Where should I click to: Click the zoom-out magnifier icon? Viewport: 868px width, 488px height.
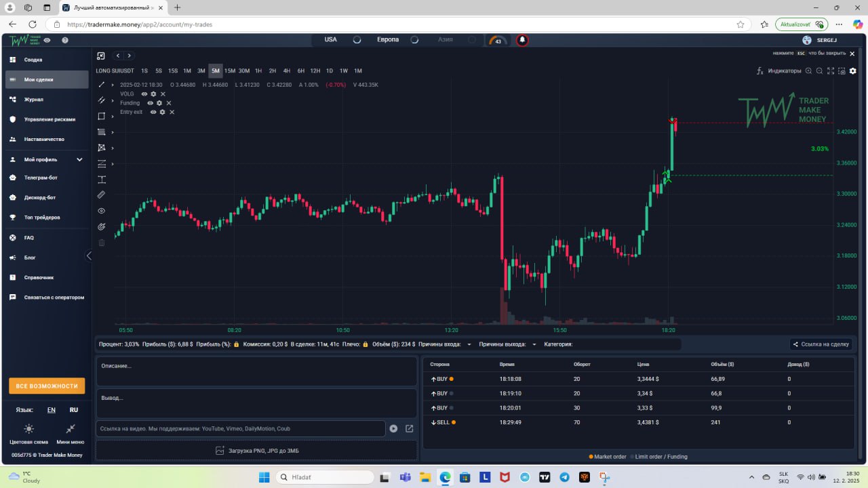(x=819, y=70)
